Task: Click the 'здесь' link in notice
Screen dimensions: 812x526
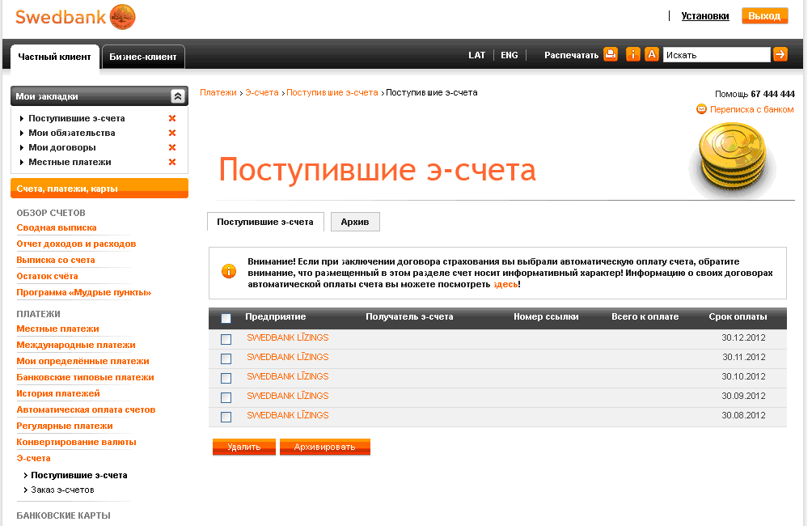Action: point(505,285)
